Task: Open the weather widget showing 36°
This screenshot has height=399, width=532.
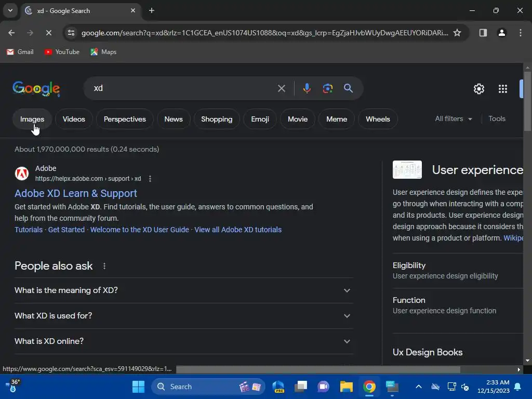Action: 13,386
